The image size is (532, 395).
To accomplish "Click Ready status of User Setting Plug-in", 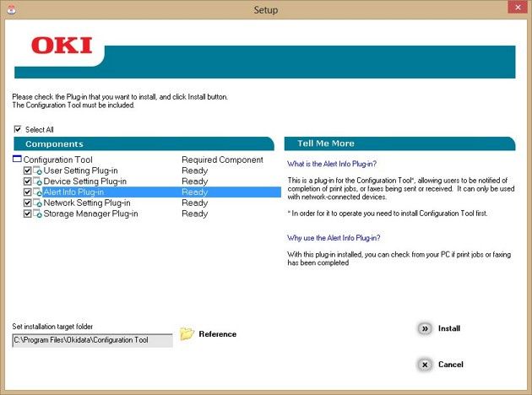I will tap(195, 170).
